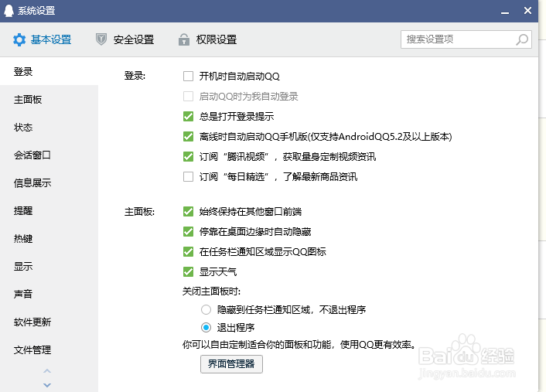Click the gear icon for 基本设置
This screenshot has height=392, width=546.
[x=19, y=39]
